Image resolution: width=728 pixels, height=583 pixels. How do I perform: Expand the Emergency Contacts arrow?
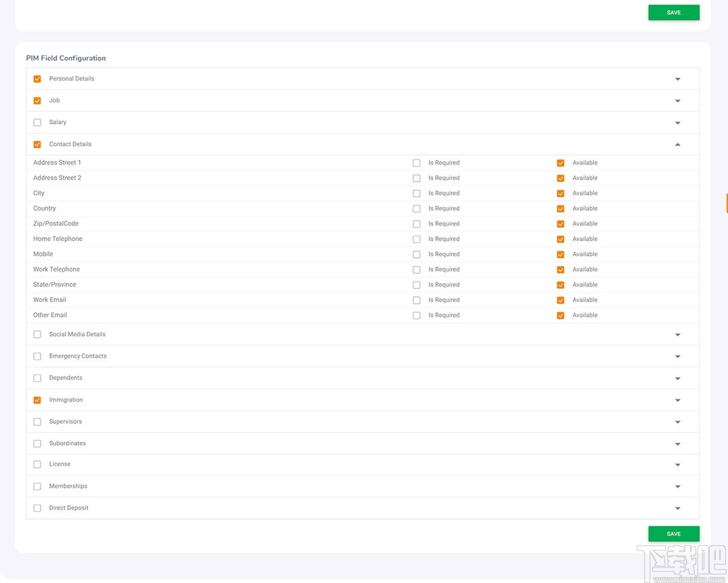[x=677, y=357]
